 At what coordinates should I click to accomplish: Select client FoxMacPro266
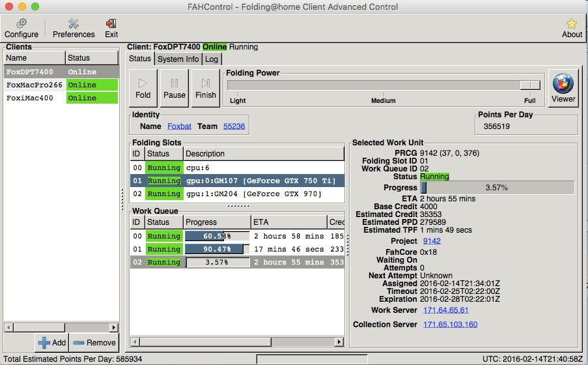point(61,85)
